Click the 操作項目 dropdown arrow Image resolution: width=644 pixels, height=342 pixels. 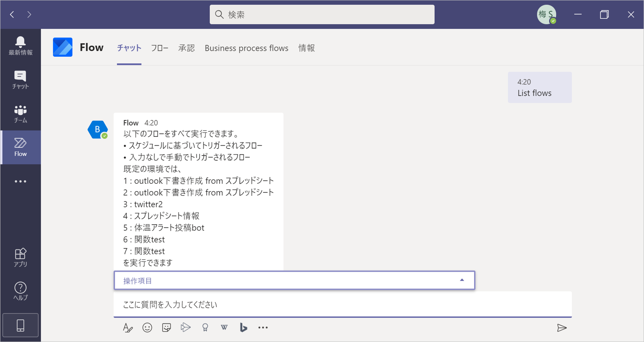[462, 280]
